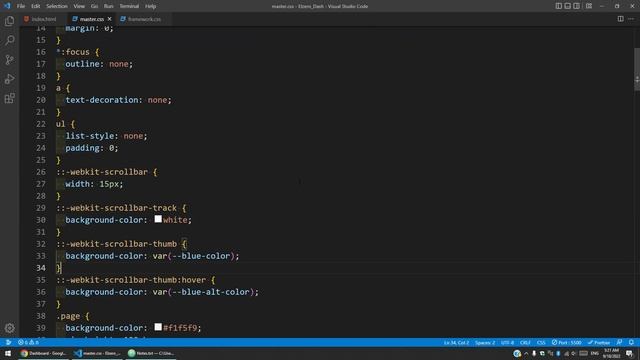Close the master.css tab
Screen dimensions: 640x360
click(x=109, y=19)
